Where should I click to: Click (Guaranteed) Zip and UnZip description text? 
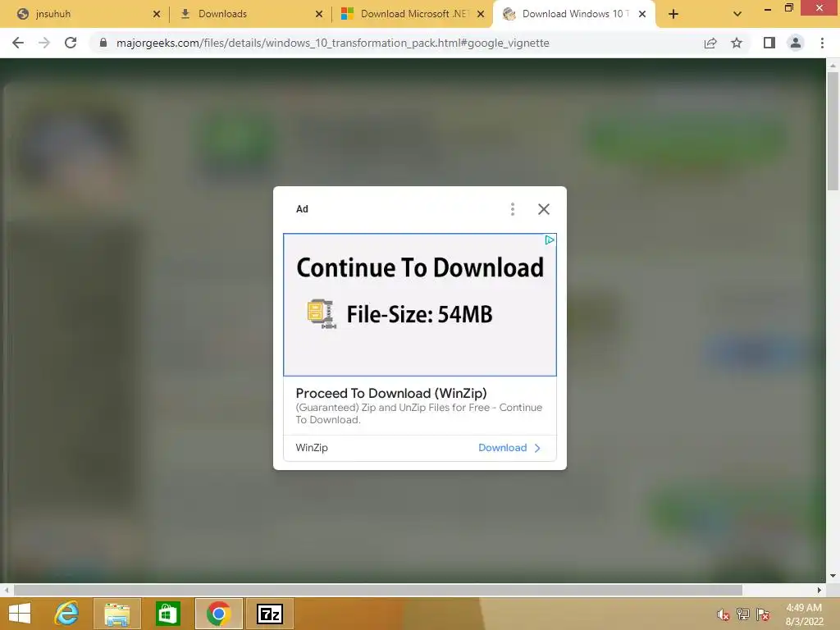(x=419, y=413)
